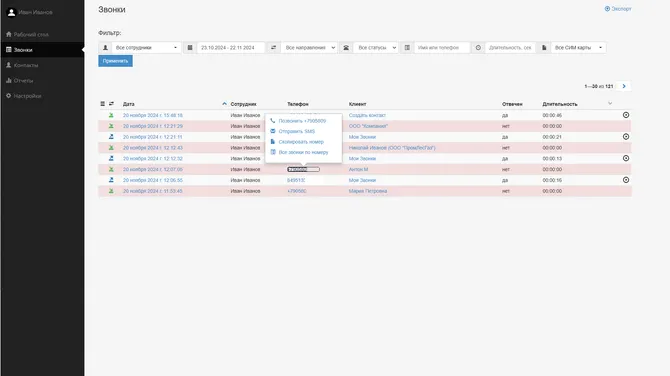The height and width of the screenshot is (376, 670).
Task: Click the Отвечен column header
Action: [512, 104]
